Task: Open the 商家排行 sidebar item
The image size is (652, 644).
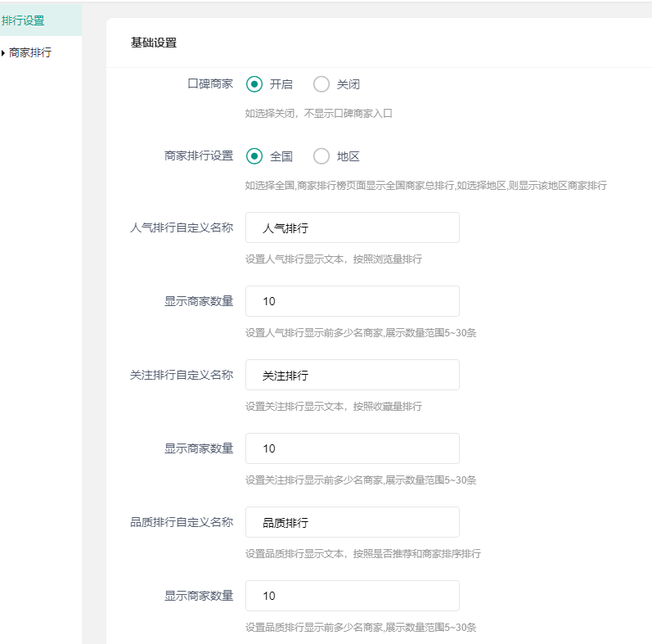Action: coord(30,52)
